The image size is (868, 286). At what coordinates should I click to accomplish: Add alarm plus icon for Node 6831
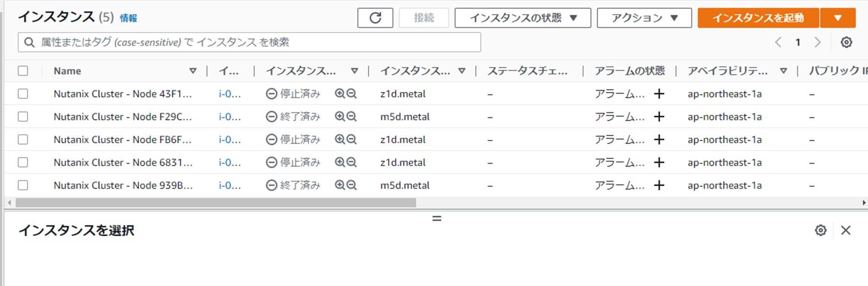pyautogui.click(x=659, y=162)
